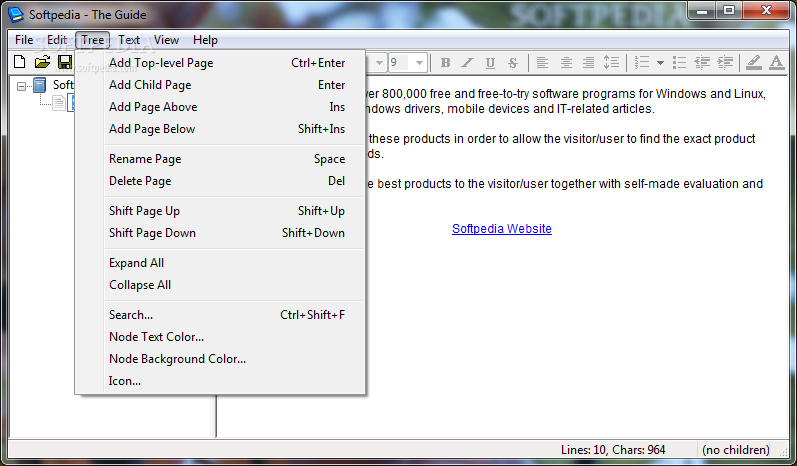Choose Add Child Page
This screenshot has width=797, height=466.
pyautogui.click(x=220, y=85)
